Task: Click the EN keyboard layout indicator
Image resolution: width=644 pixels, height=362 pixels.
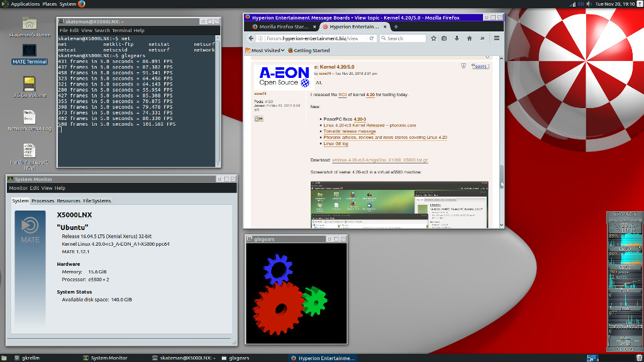Action: click(x=580, y=4)
